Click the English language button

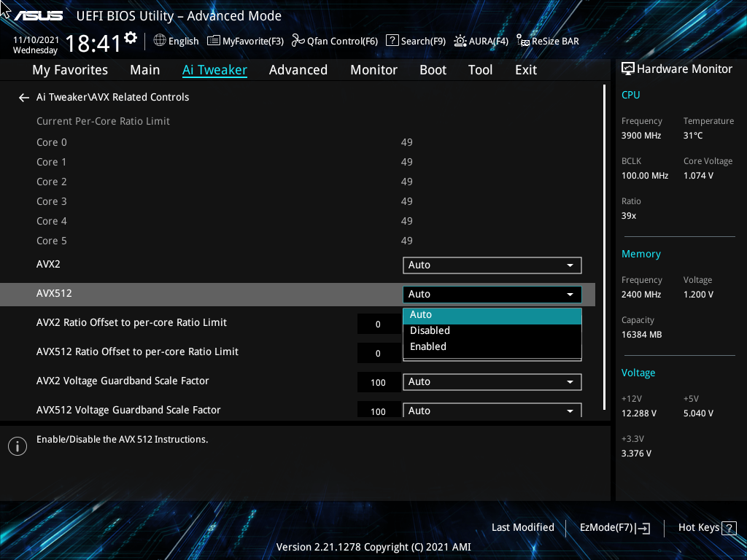pos(177,41)
